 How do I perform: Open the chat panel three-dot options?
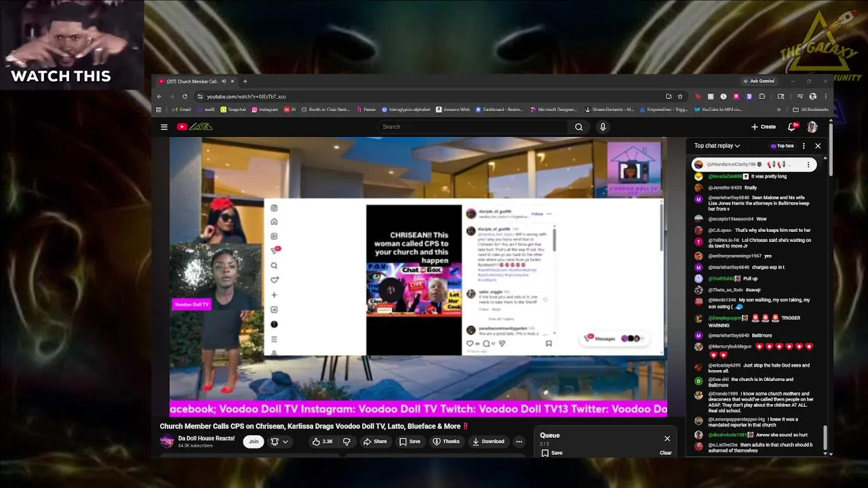point(804,146)
